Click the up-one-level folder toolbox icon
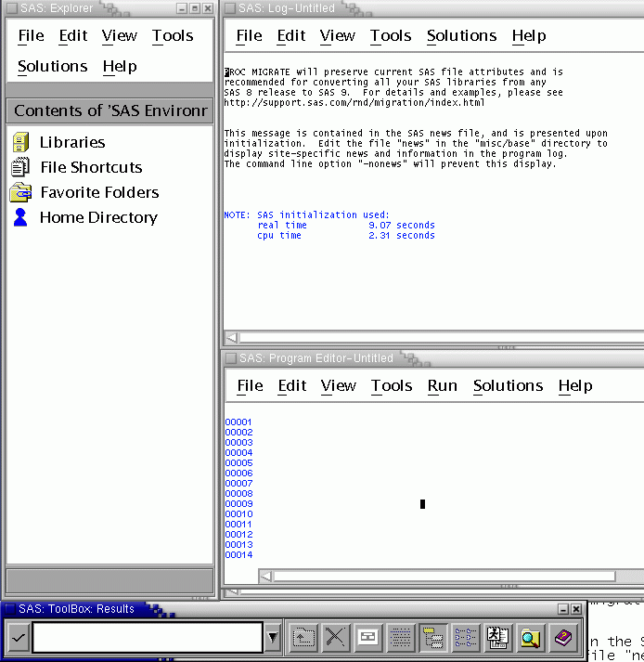Screen dimensions: 644x662 point(303,638)
